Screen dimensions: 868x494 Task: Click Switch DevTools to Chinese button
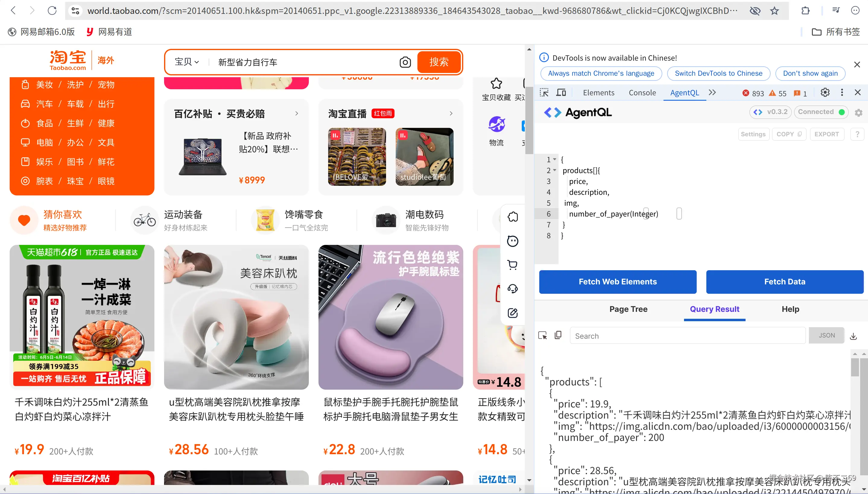tap(718, 73)
